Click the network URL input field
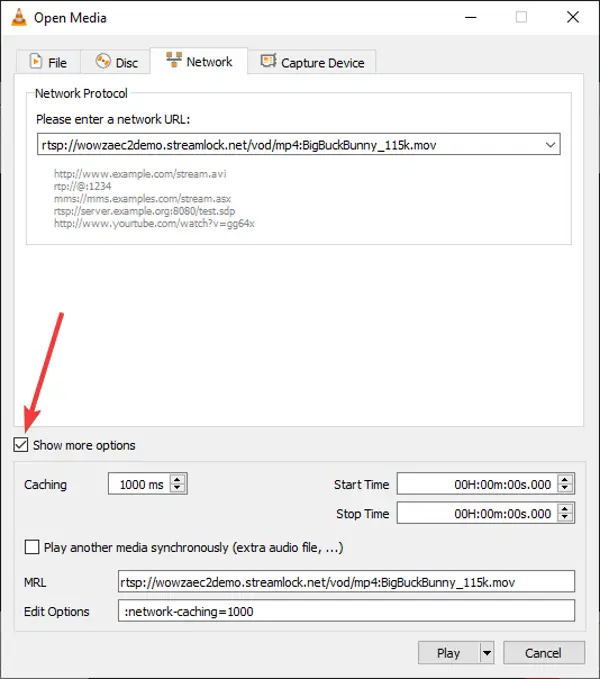 point(290,145)
